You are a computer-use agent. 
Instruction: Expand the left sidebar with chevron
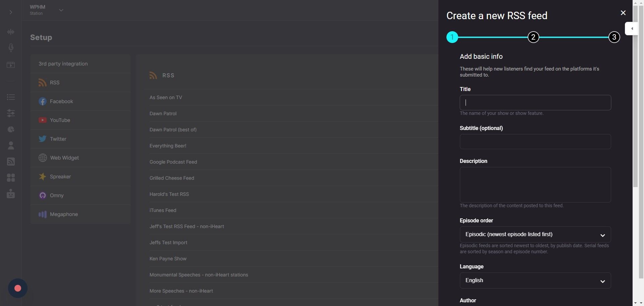[x=11, y=12]
